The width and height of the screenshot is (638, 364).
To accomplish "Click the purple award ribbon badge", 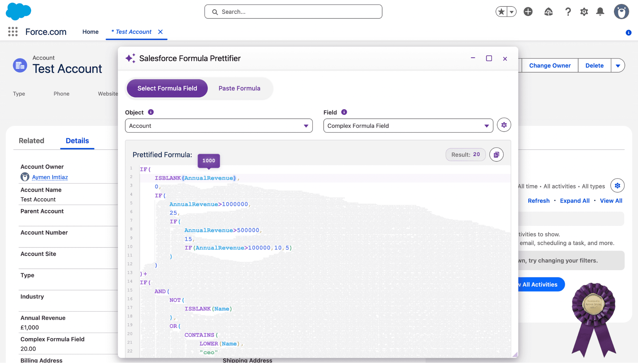I will coord(594,320).
